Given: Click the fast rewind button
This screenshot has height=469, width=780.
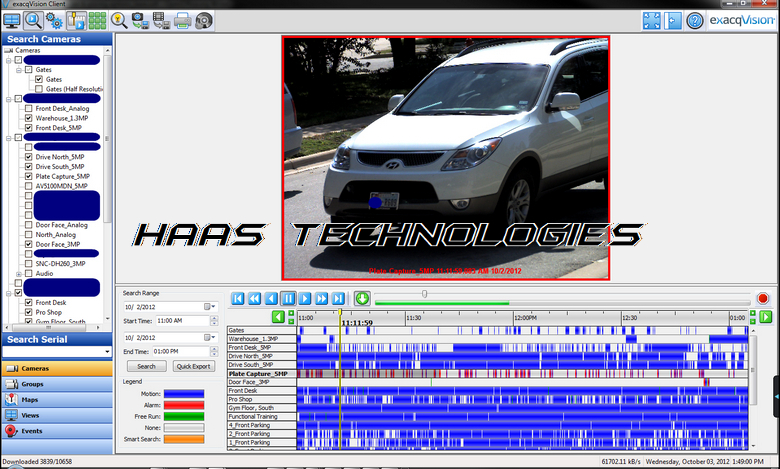Looking at the screenshot, I should point(254,298).
